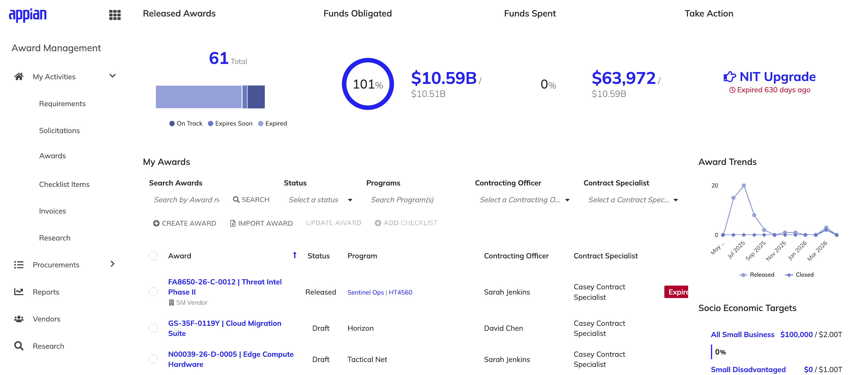Image resolution: width=868 pixels, height=375 pixels.
Task: Click the Procurements list icon
Action: 19,264
